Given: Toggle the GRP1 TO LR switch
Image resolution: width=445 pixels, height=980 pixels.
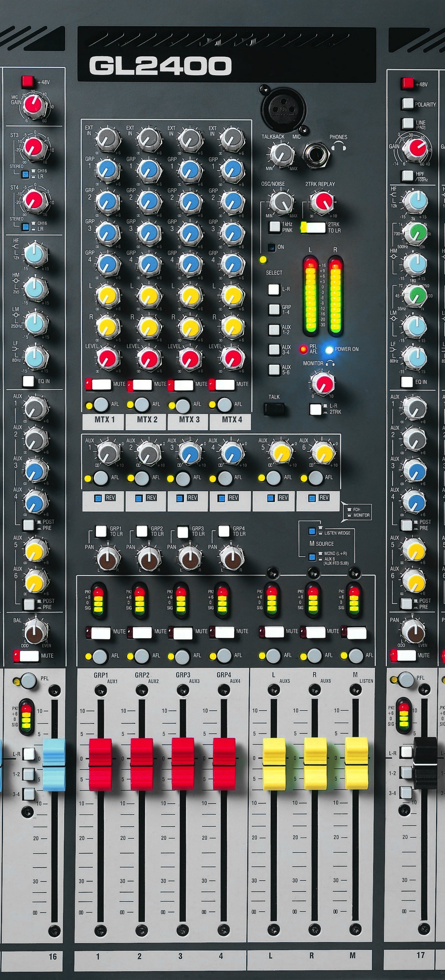Looking at the screenshot, I should (101, 531).
